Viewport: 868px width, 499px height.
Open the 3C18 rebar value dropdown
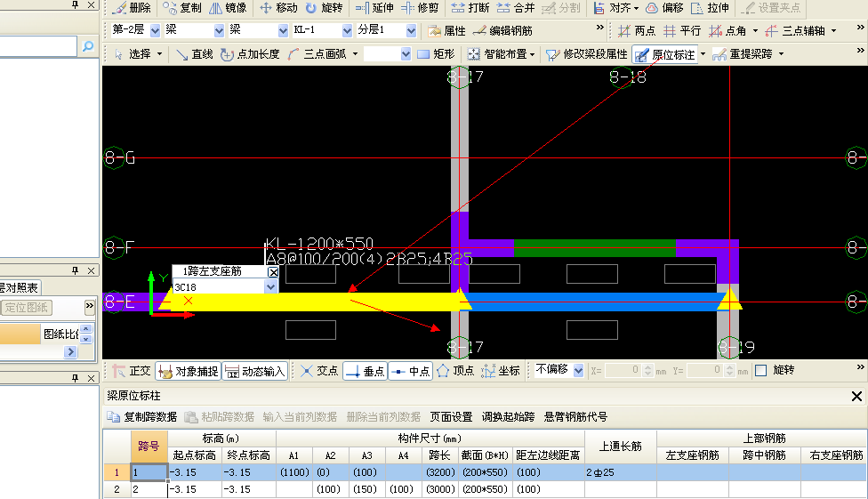coord(270,287)
